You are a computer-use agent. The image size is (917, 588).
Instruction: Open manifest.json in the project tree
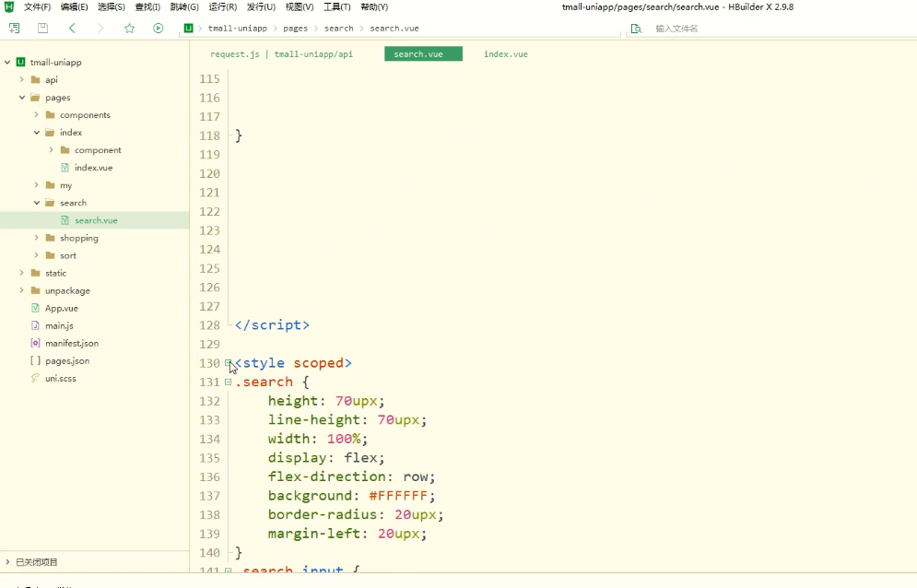pos(72,343)
